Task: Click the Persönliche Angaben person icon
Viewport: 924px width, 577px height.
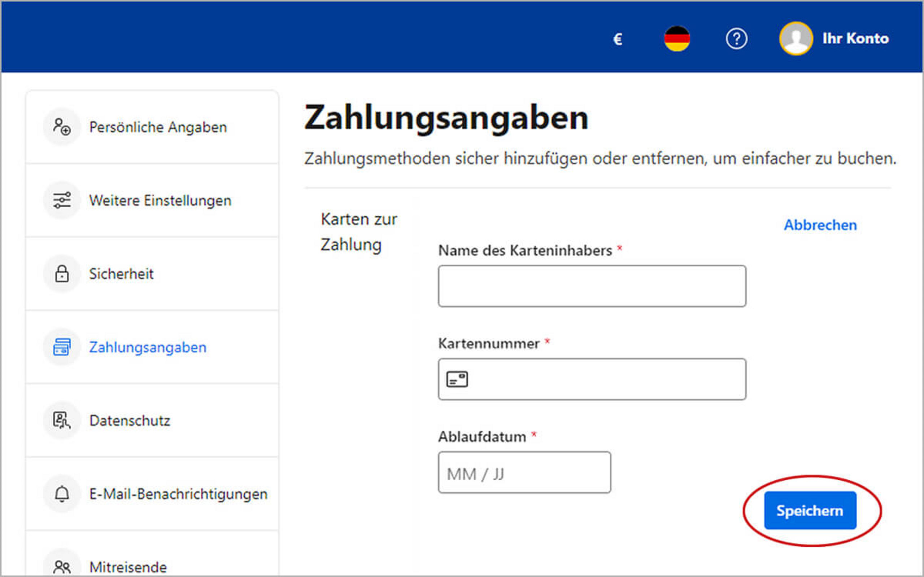Action: (62, 127)
